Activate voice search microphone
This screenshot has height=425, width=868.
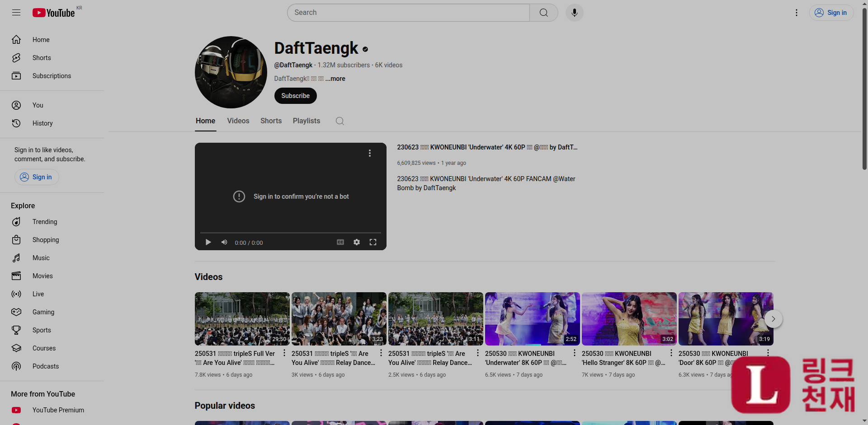575,13
